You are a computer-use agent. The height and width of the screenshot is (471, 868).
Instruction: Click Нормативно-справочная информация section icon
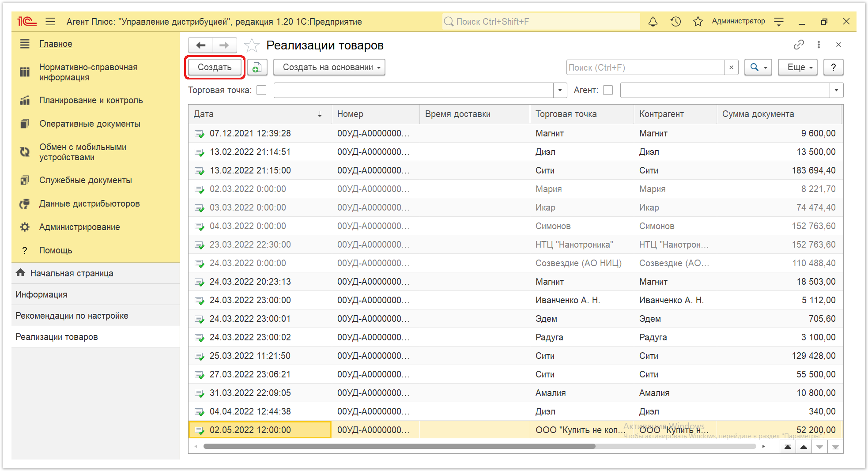(x=25, y=72)
